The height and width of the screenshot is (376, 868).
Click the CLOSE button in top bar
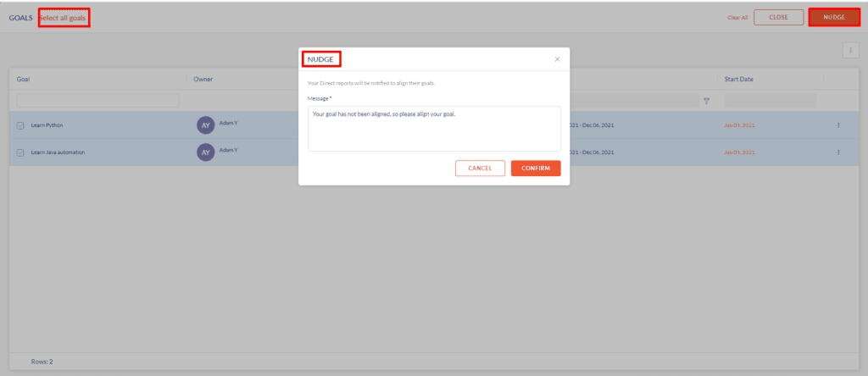point(778,17)
